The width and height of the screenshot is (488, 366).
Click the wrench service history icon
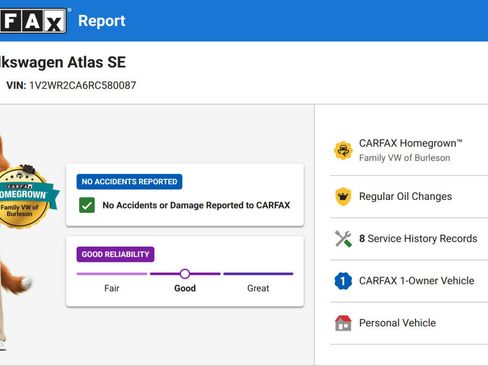pyautogui.click(x=343, y=239)
